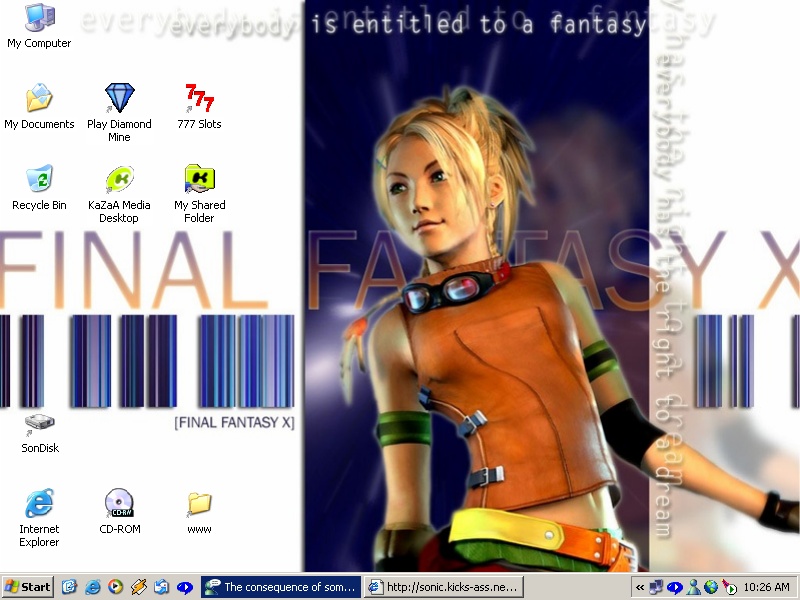The height and width of the screenshot is (600, 800).
Task: Open the My Documents folder icon
Action: (x=39, y=99)
